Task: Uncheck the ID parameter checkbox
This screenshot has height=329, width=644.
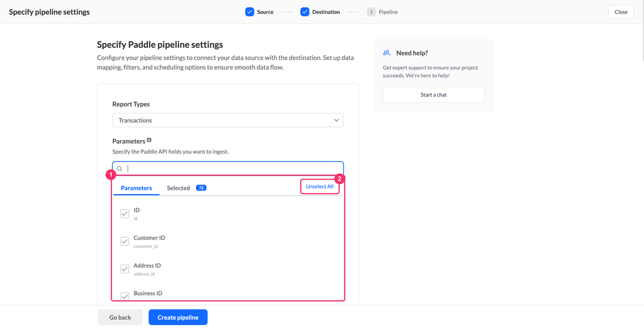Action: (125, 213)
